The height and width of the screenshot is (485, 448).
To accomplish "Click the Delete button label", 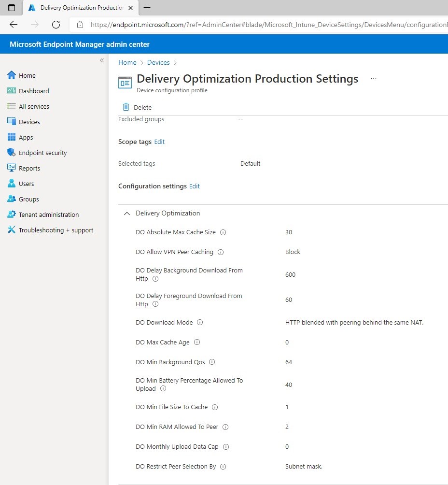I will point(142,107).
